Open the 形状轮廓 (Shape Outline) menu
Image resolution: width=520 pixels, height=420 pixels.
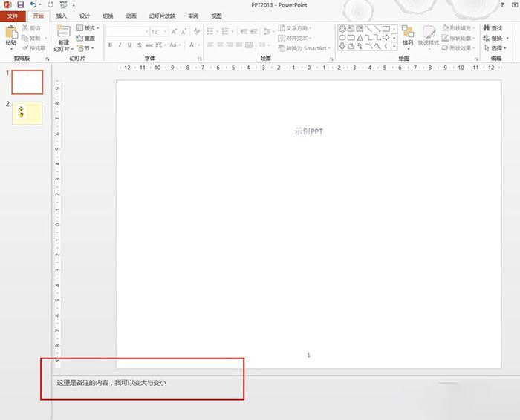pyautogui.click(x=458, y=38)
